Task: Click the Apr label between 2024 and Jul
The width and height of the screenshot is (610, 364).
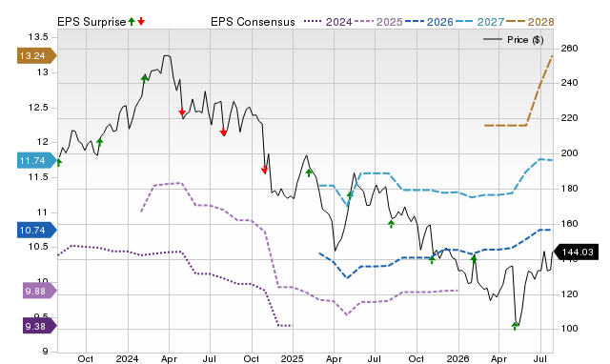Action: point(169,358)
